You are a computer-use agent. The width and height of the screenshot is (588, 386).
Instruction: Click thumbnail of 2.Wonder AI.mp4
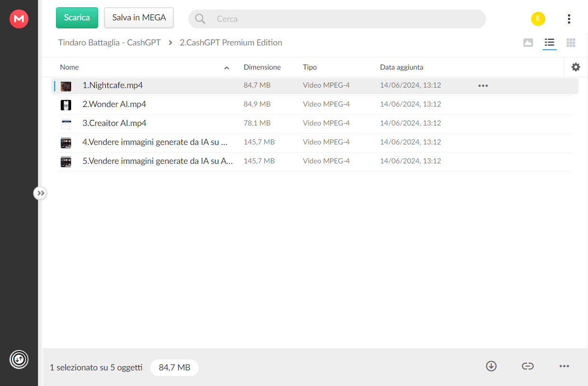66,105
